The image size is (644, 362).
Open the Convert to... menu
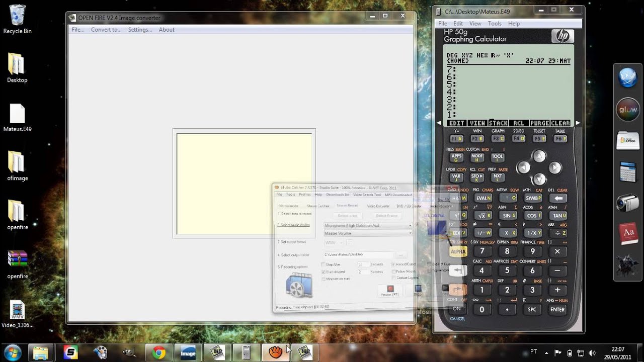point(106,30)
